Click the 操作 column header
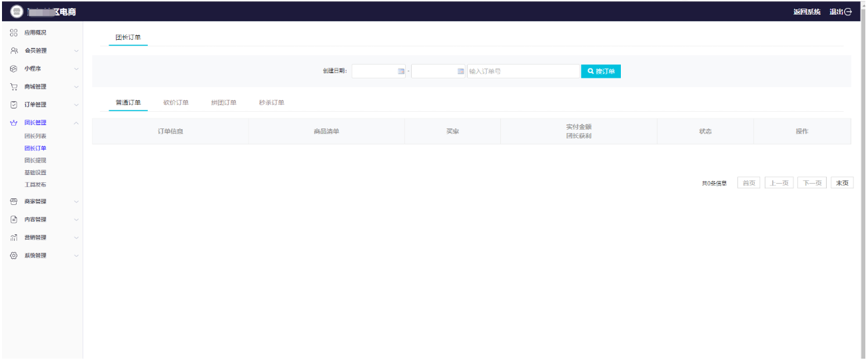This screenshot has width=868, height=362. [802, 131]
